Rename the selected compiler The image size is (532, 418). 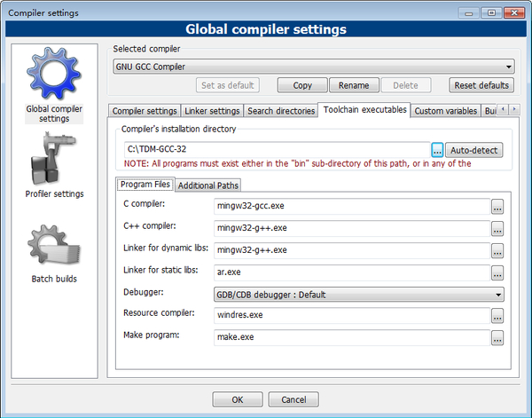click(354, 85)
